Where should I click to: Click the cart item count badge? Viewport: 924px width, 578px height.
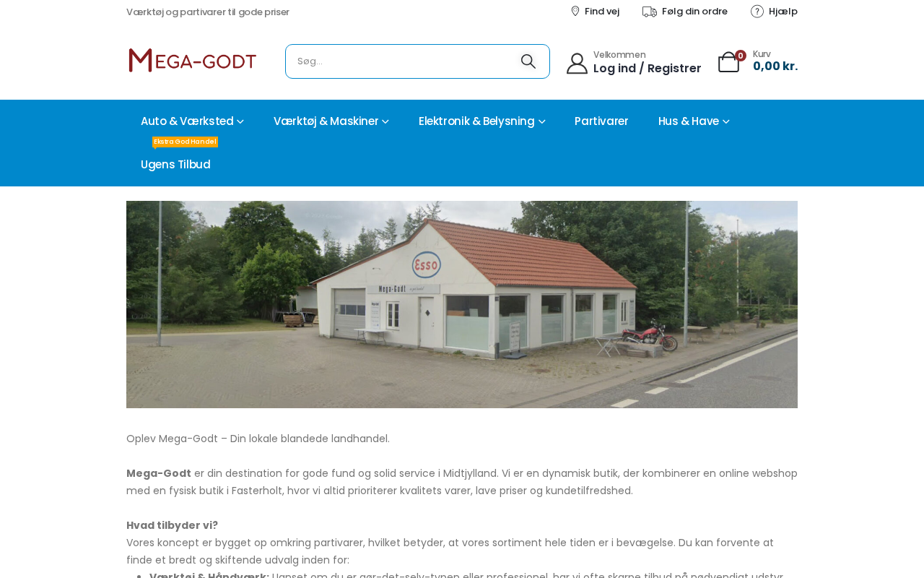[x=741, y=56]
